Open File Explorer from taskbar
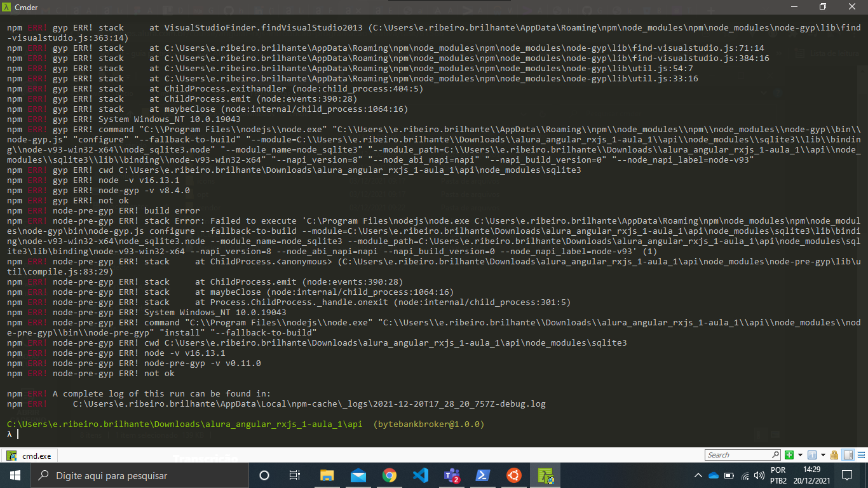This screenshot has height=488, width=868. (x=327, y=475)
